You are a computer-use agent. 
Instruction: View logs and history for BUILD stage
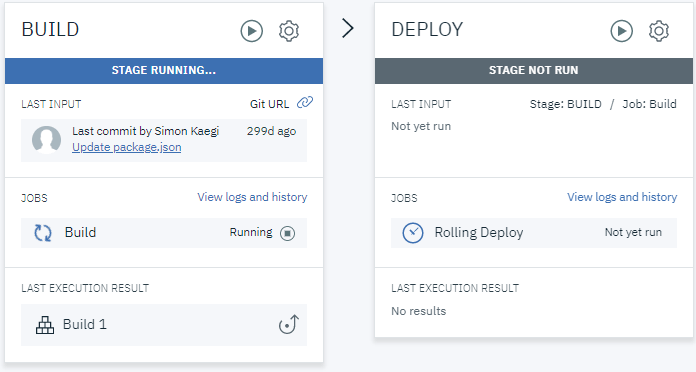[252, 197]
